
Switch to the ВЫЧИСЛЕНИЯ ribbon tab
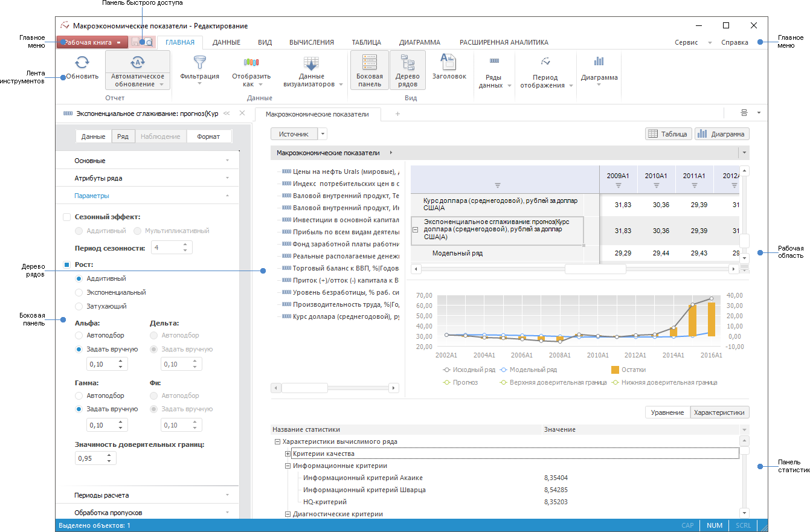point(311,42)
